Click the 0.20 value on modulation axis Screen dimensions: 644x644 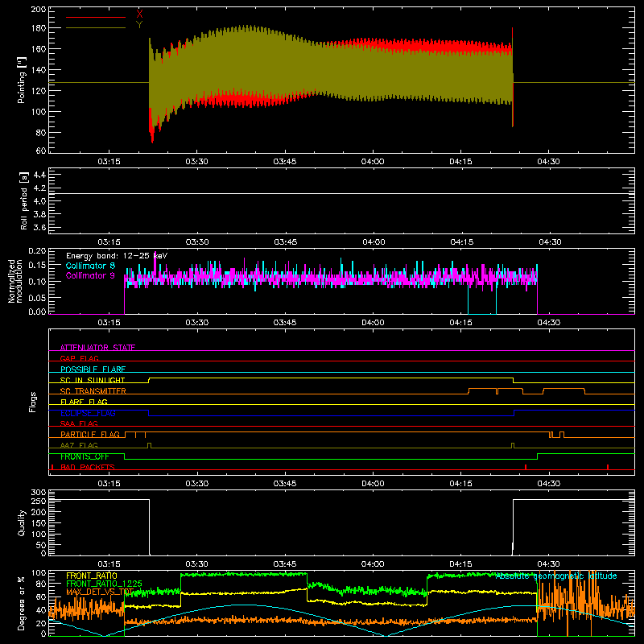pos(37,251)
